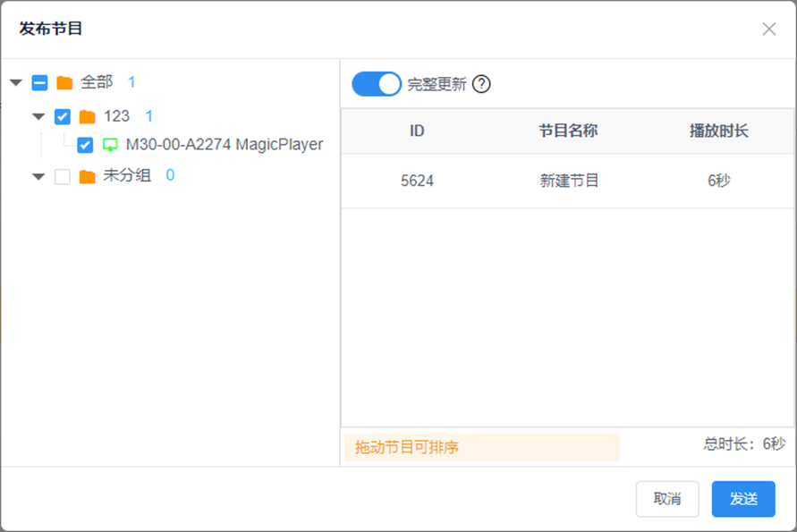Click the 播放时长 column header
Screen dimensions: 797x532
pos(718,131)
